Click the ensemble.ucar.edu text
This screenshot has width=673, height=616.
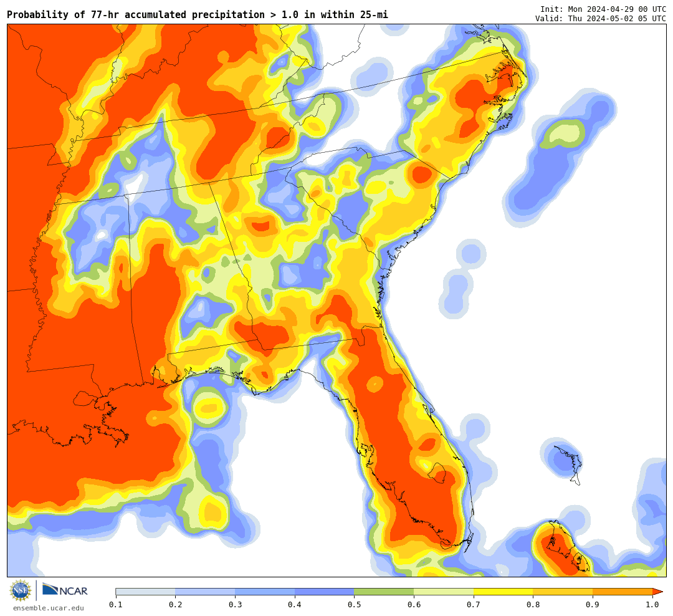49,608
